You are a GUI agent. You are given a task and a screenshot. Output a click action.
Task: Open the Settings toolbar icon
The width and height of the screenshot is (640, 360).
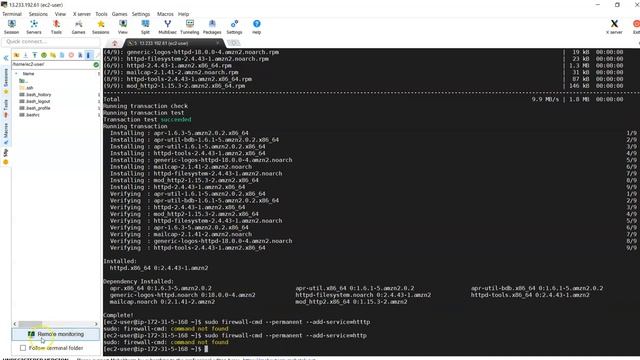[234, 27]
